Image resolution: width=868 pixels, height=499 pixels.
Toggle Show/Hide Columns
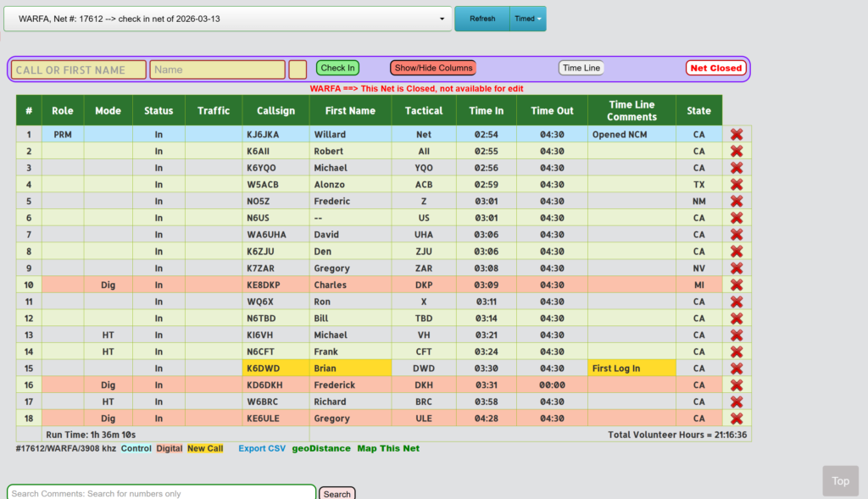pos(432,68)
